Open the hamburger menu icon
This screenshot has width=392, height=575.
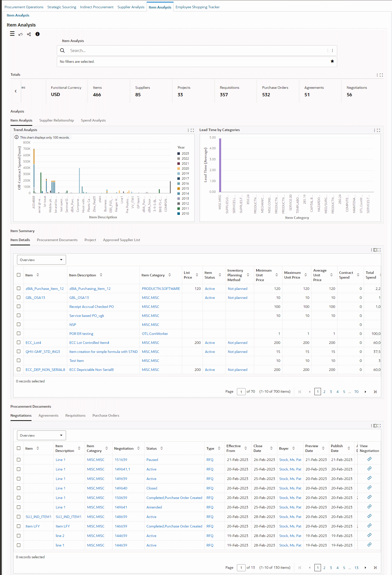(x=12, y=34)
